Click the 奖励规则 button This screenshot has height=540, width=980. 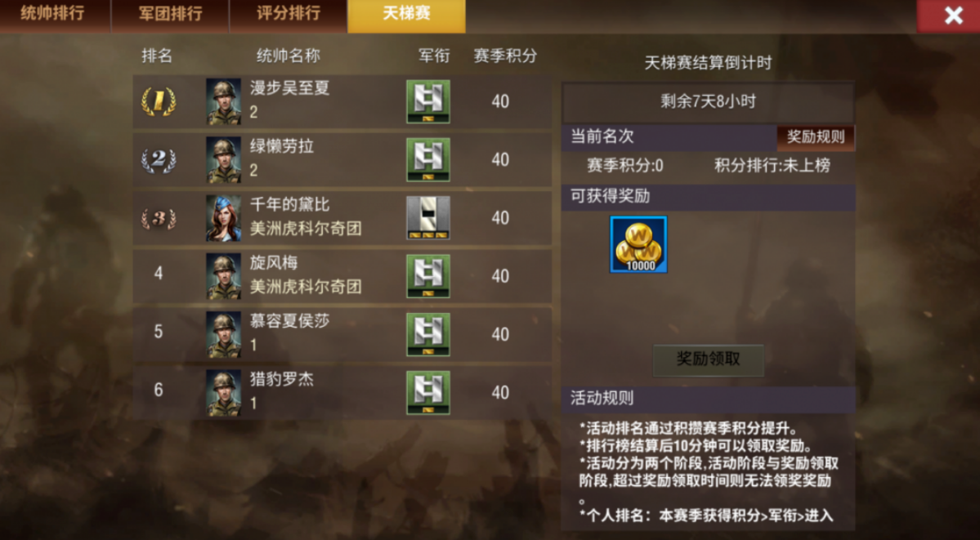point(816,137)
